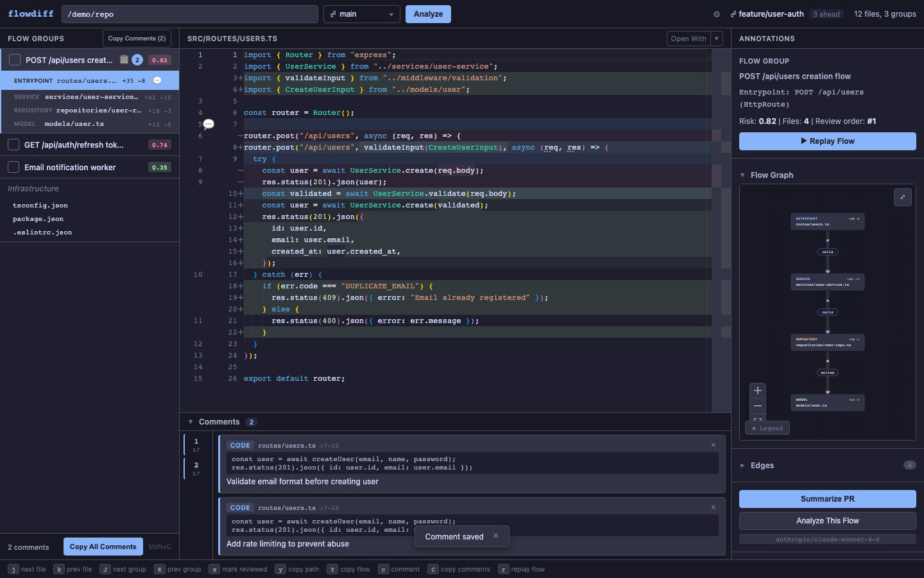Expand the flow graph to fullscreen

pyautogui.click(x=903, y=197)
